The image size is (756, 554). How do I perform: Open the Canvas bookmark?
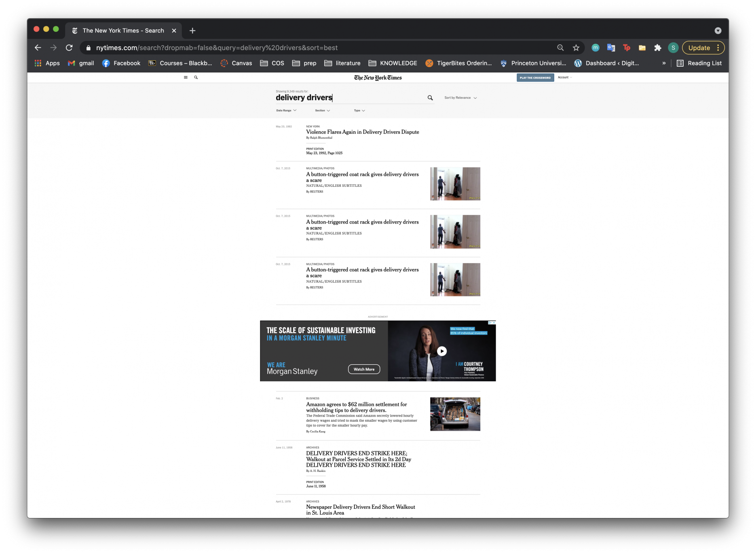click(x=236, y=63)
